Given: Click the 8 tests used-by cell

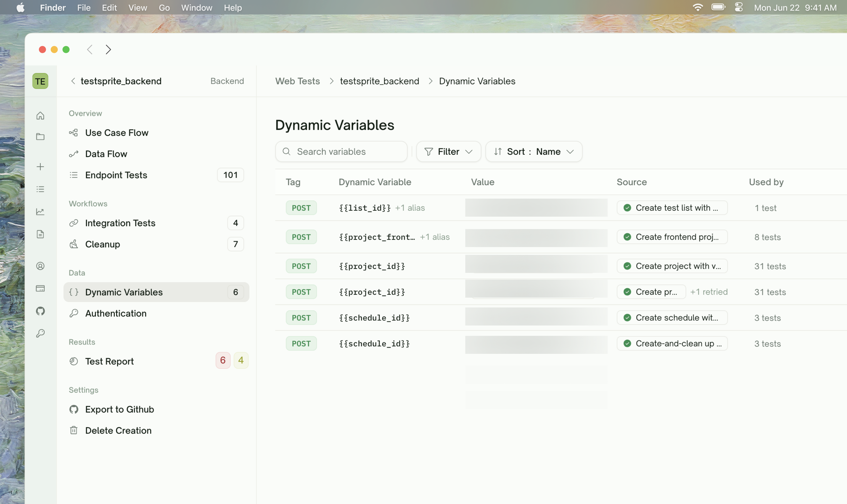Looking at the screenshot, I should 767,237.
